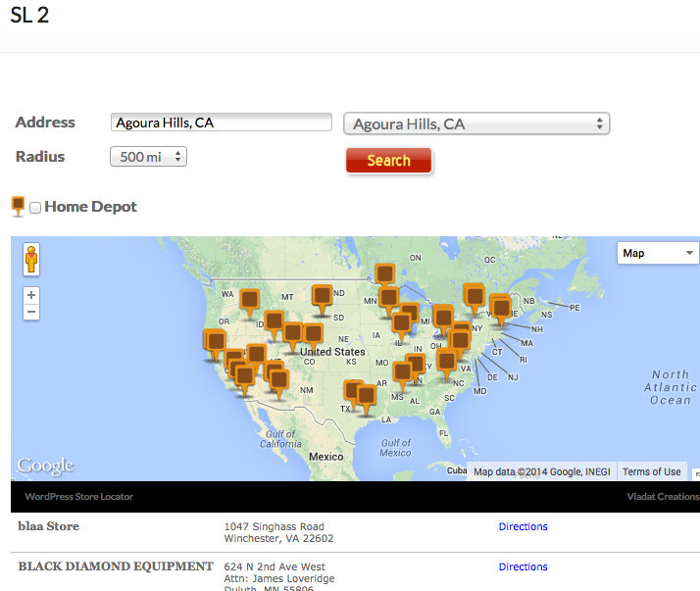The image size is (700, 591).
Task: Click into the Address input field
Action: (222, 123)
